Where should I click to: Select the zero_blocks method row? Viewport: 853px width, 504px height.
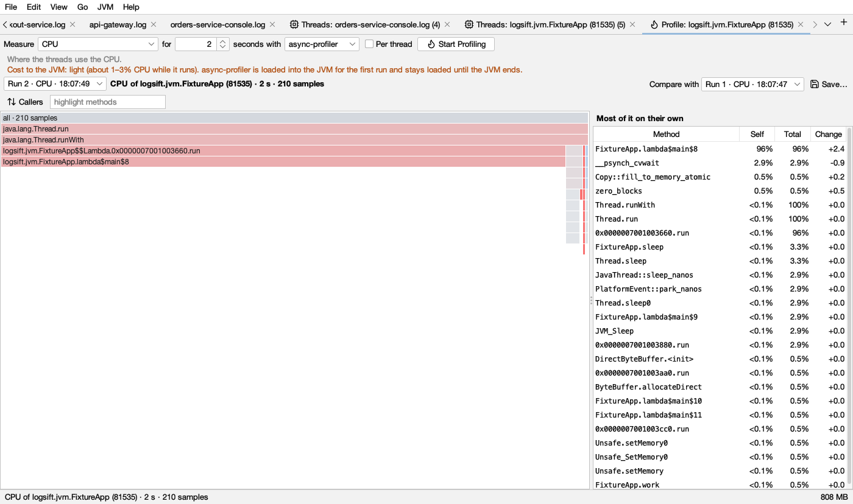pos(720,191)
